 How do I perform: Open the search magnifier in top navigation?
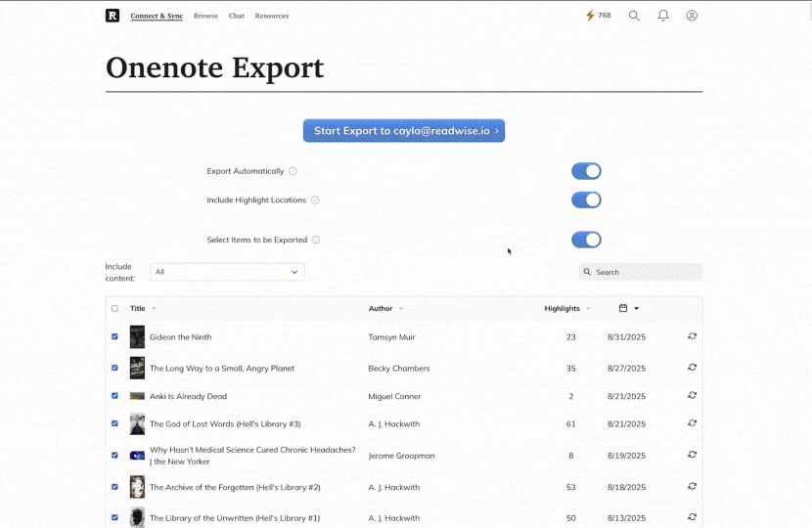pyautogui.click(x=634, y=16)
